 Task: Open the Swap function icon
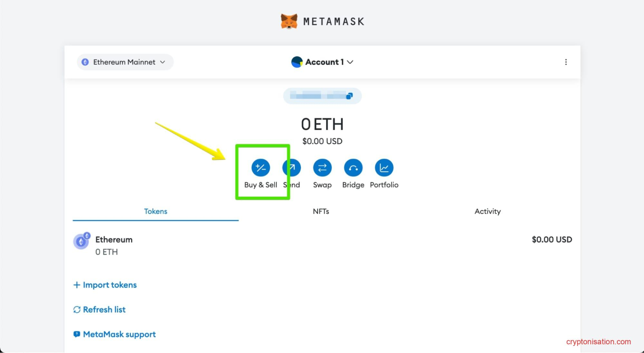322,168
